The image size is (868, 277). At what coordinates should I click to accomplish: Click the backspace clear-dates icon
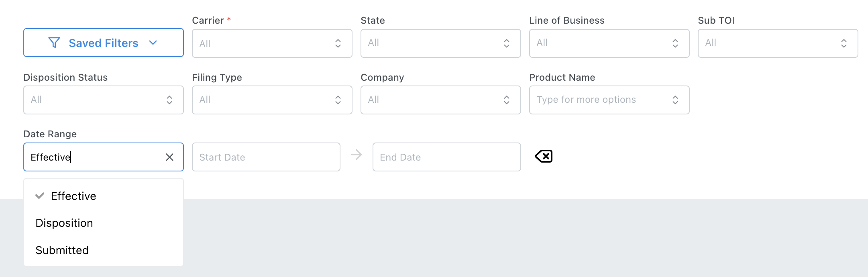(x=544, y=156)
